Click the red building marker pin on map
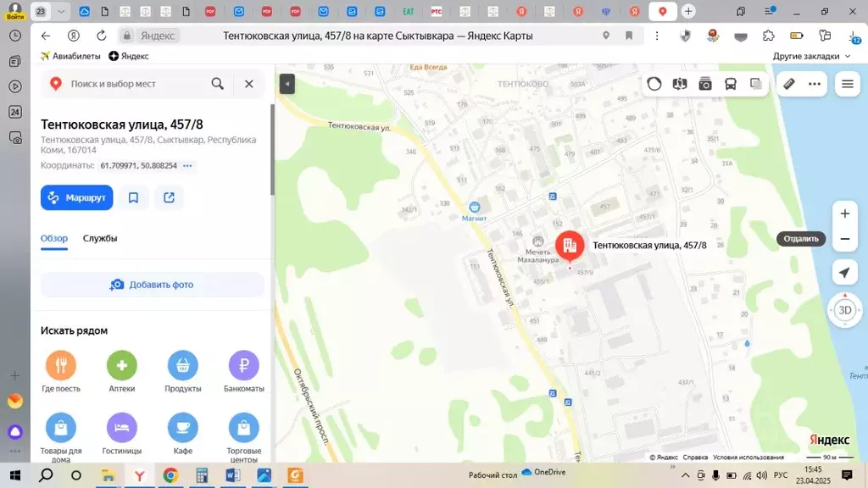The height and width of the screenshot is (488, 868). coord(570,246)
